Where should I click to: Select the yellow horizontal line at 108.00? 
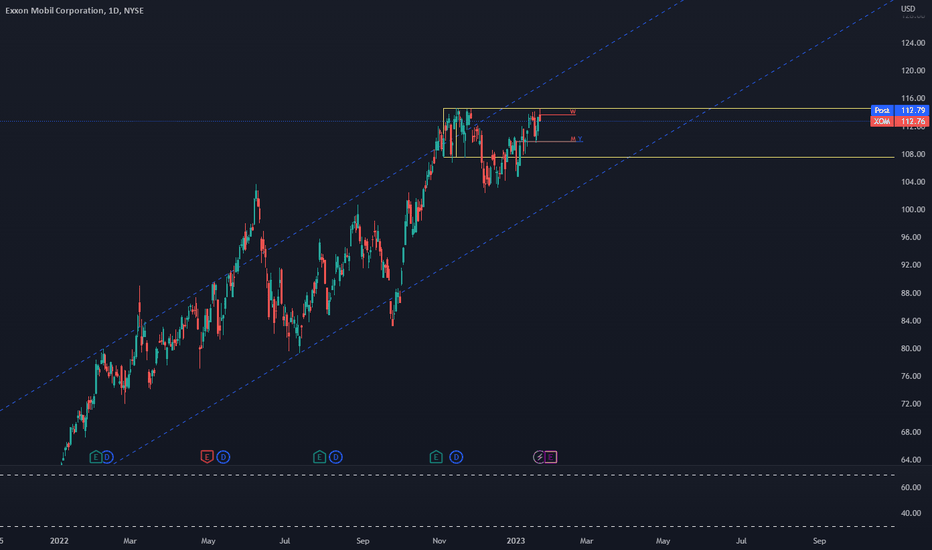point(669,158)
